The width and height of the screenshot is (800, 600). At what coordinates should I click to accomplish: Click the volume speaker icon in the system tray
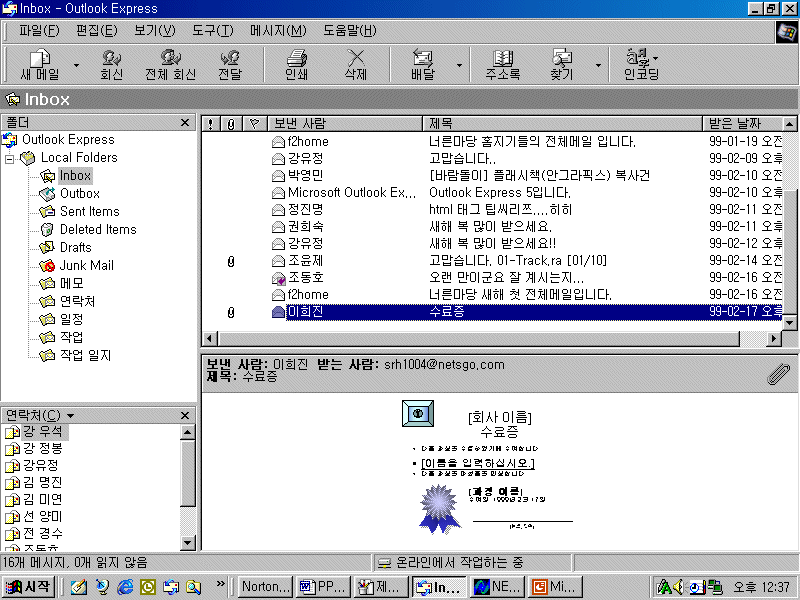pos(678,587)
